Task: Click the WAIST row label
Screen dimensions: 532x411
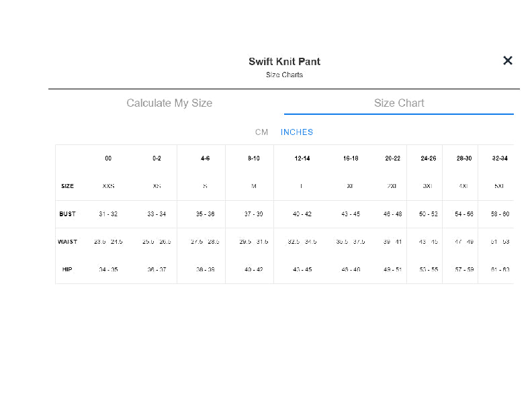Action: (x=67, y=242)
